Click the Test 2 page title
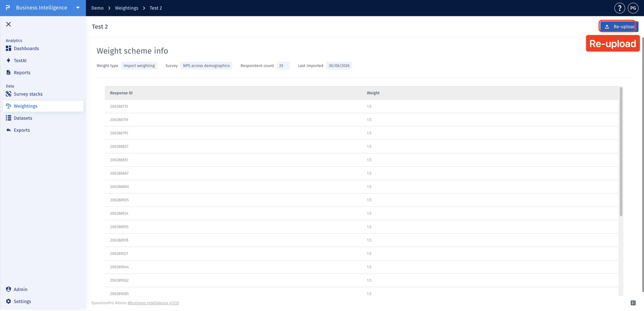 [100, 27]
